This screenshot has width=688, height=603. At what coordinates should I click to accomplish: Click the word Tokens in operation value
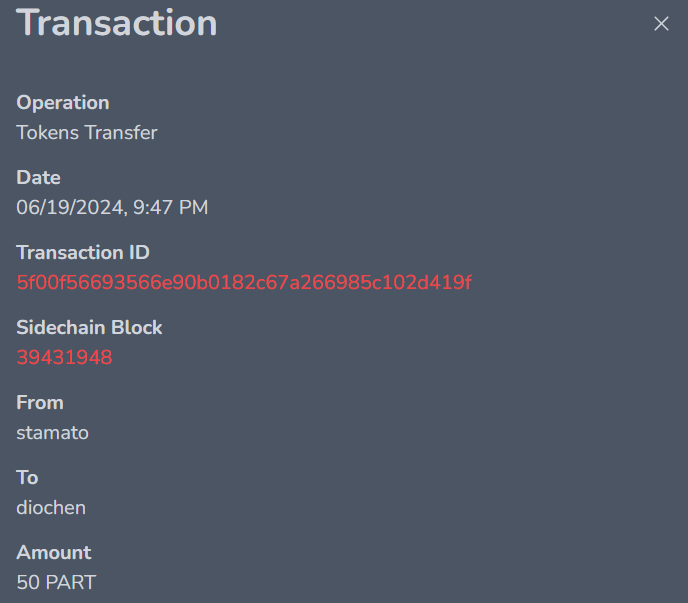click(48, 133)
